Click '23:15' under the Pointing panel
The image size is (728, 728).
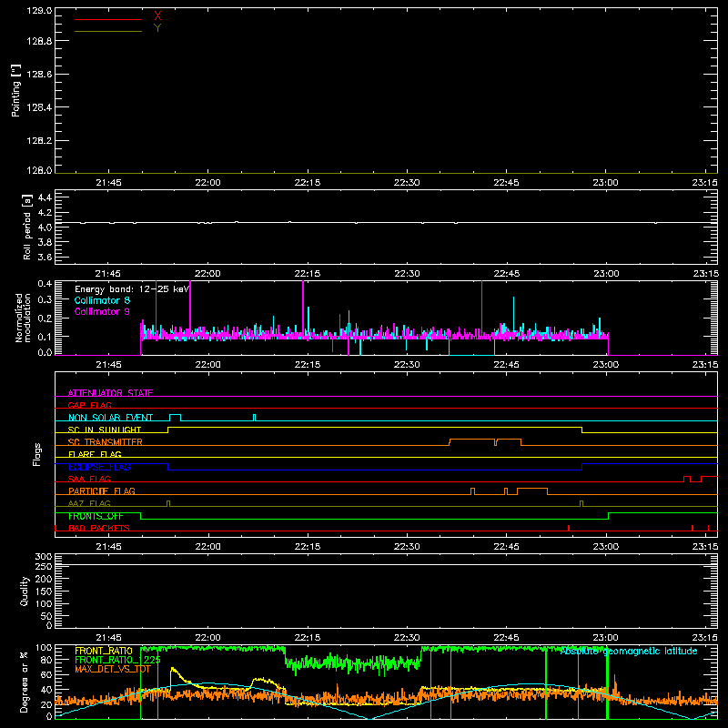tap(704, 183)
